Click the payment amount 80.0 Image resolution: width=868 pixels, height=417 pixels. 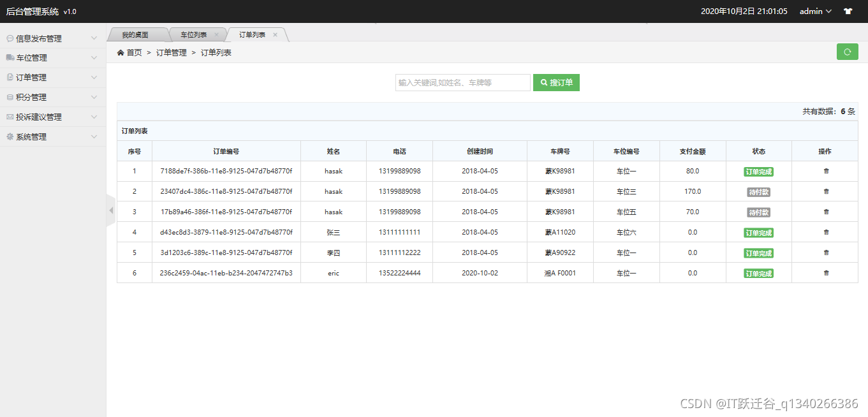(693, 171)
